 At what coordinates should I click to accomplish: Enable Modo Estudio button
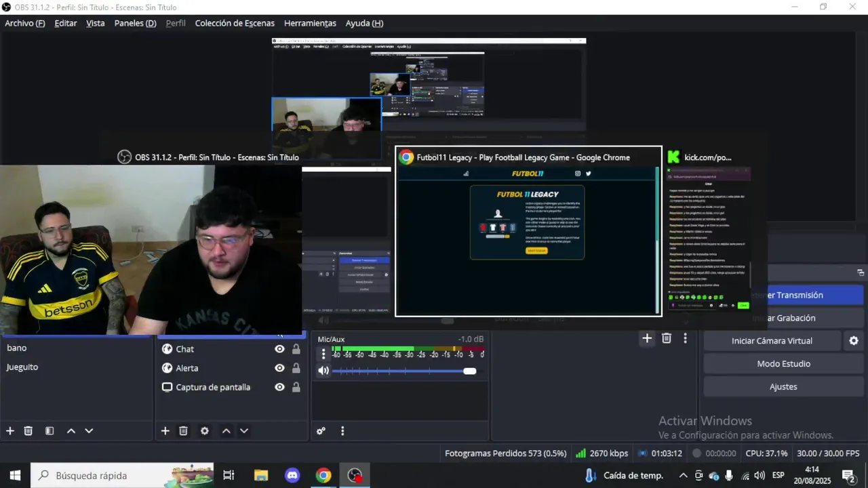(x=783, y=364)
